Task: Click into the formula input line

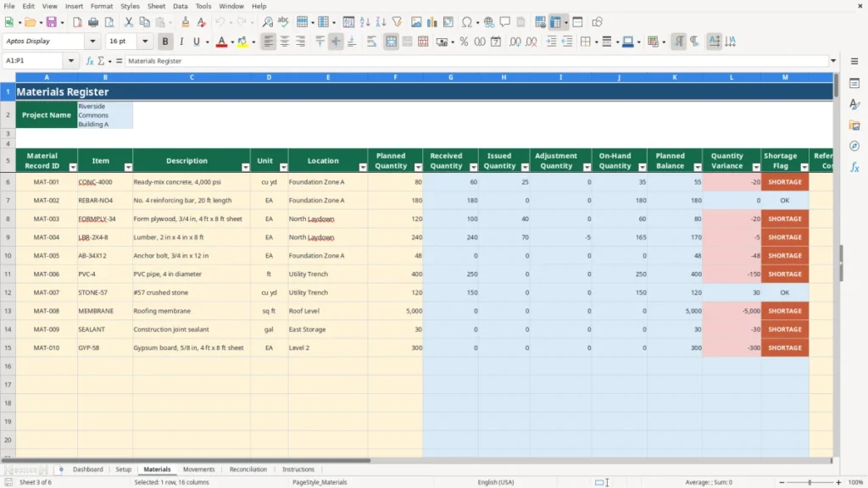Action: [476, 61]
